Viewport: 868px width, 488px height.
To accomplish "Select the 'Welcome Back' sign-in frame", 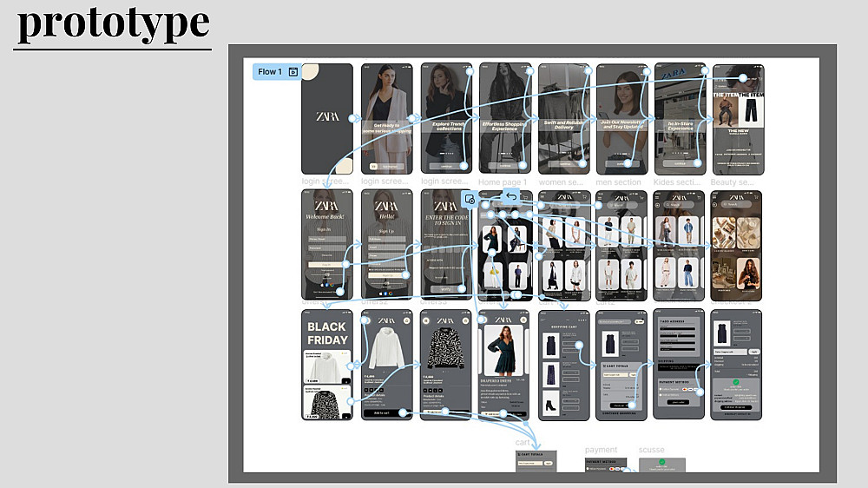I will (x=327, y=244).
